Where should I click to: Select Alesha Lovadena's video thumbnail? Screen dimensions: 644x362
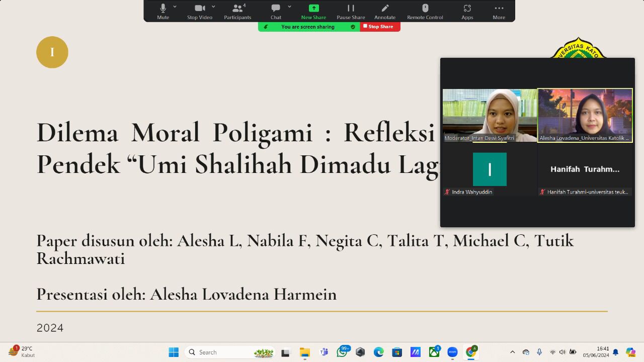585,115
